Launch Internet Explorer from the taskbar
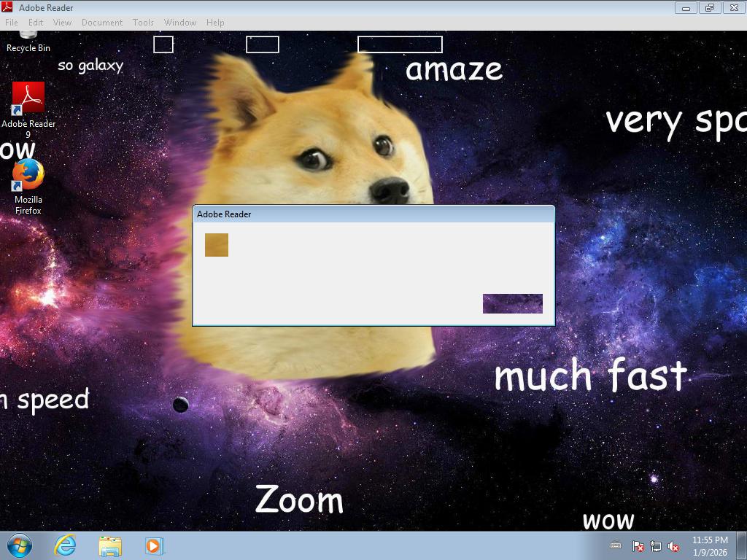The height and width of the screenshot is (560, 747). pyautogui.click(x=66, y=545)
